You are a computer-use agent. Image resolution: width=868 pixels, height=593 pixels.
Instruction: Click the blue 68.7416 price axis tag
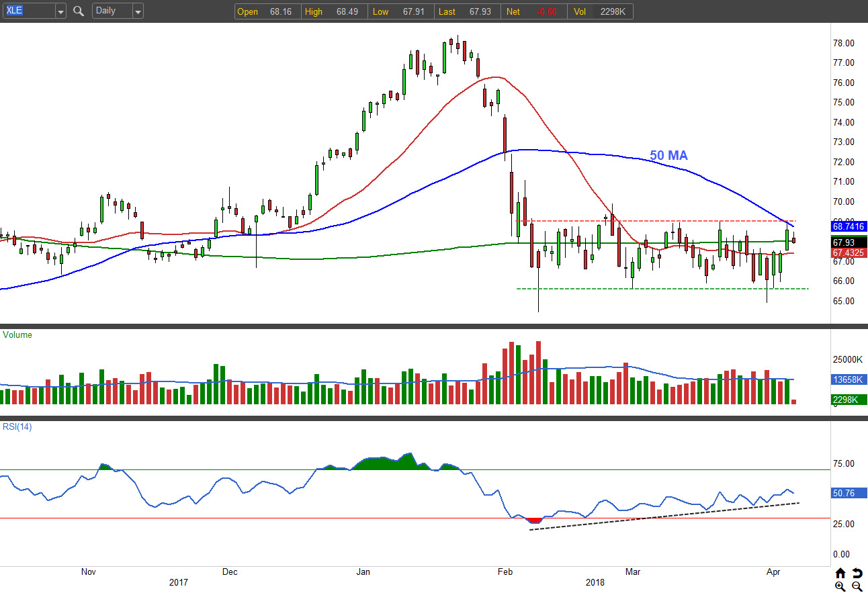(847, 227)
